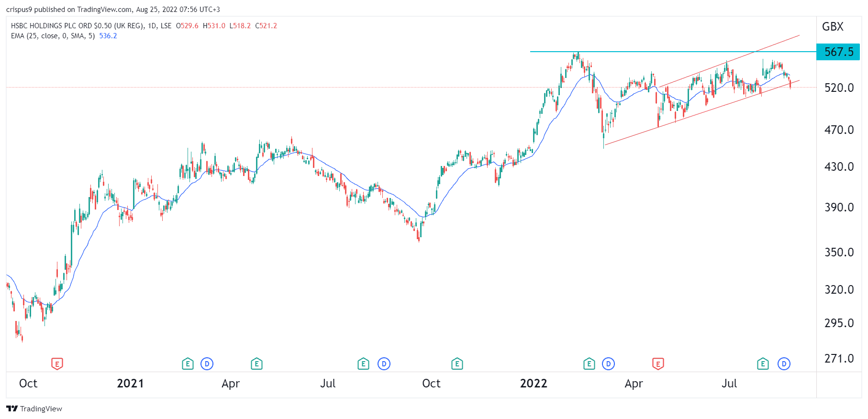Click the green E marker right of Jul 2021

pyautogui.click(x=363, y=364)
